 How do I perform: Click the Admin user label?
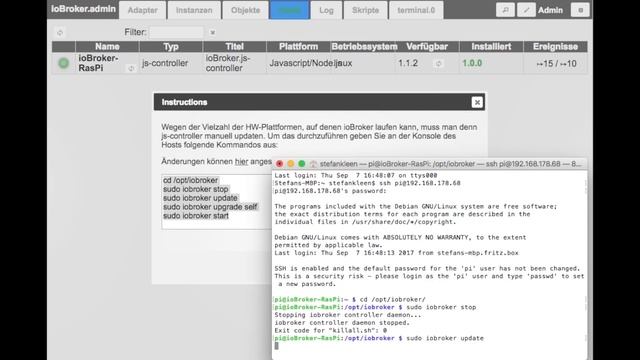(x=550, y=10)
